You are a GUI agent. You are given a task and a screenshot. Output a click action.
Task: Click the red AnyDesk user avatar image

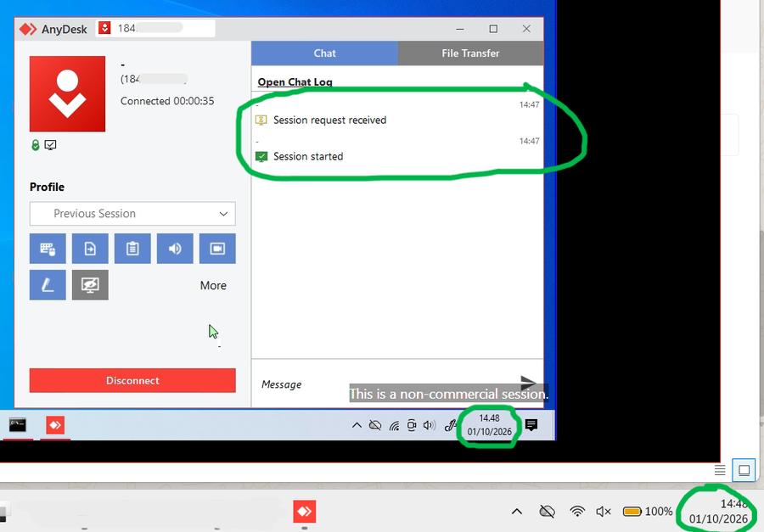(x=67, y=93)
